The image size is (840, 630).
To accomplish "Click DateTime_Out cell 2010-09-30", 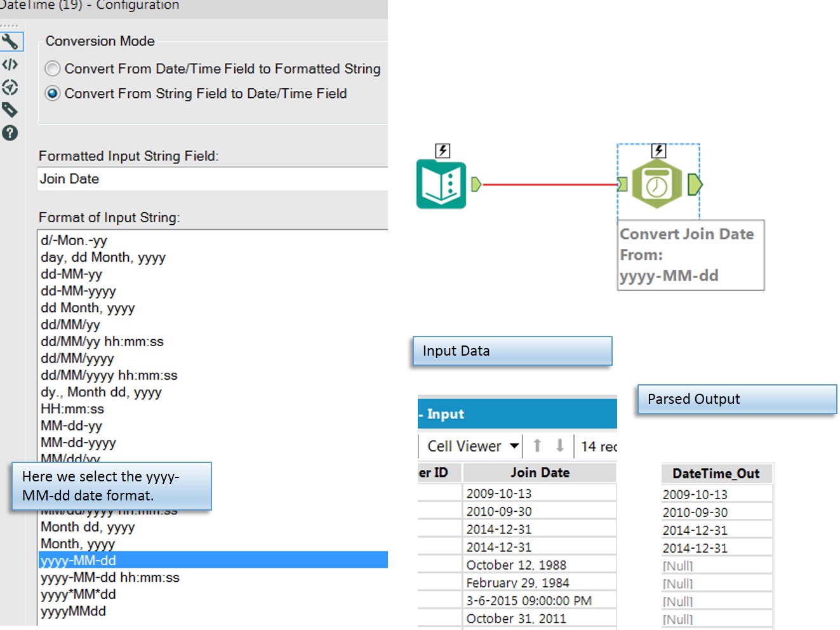I will 717,512.
